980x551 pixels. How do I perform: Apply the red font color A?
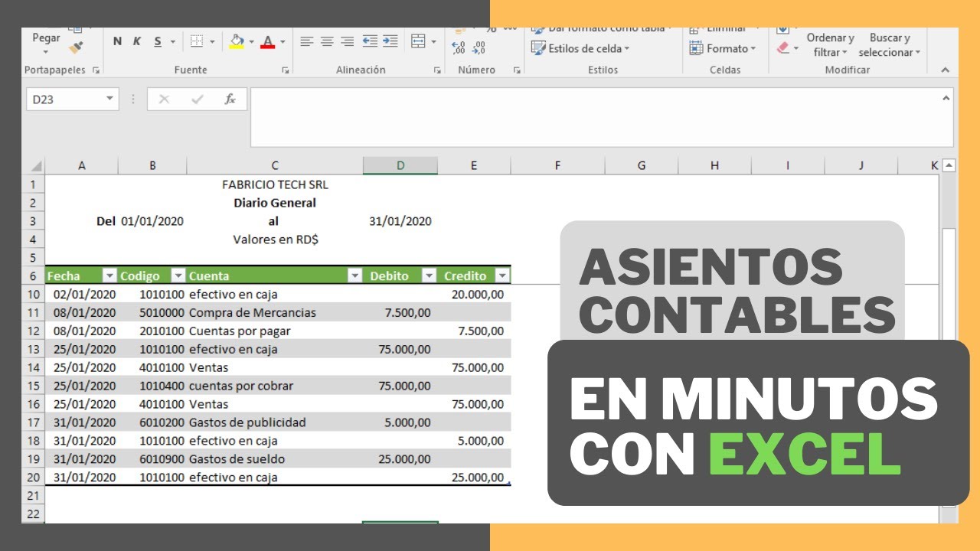[x=268, y=41]
